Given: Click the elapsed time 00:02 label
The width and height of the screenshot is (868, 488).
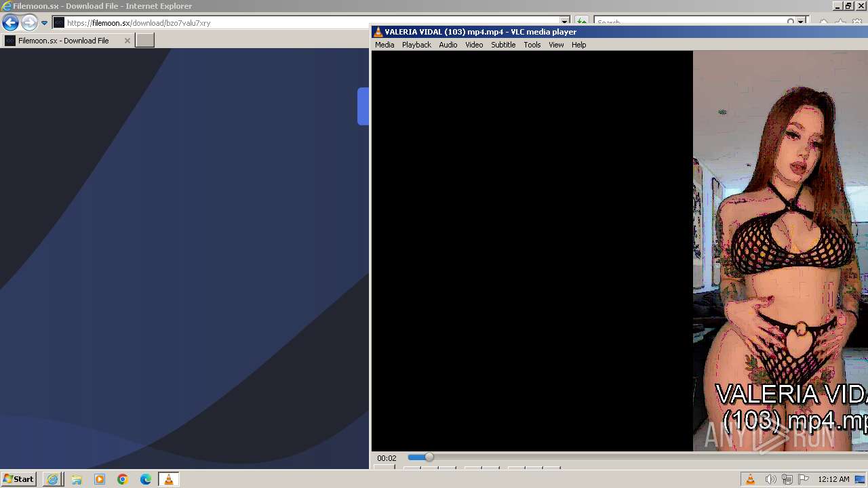Looking at the screenshot, I should tap(387, 458).
